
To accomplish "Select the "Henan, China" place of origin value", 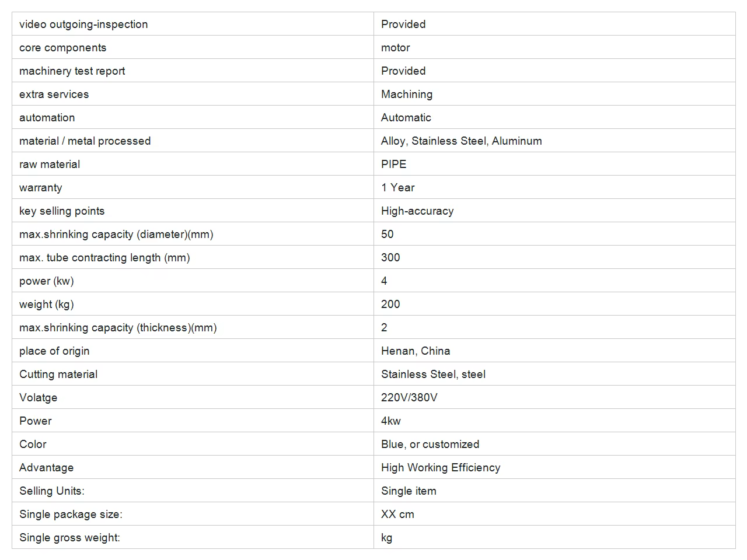I will [416, 351].
